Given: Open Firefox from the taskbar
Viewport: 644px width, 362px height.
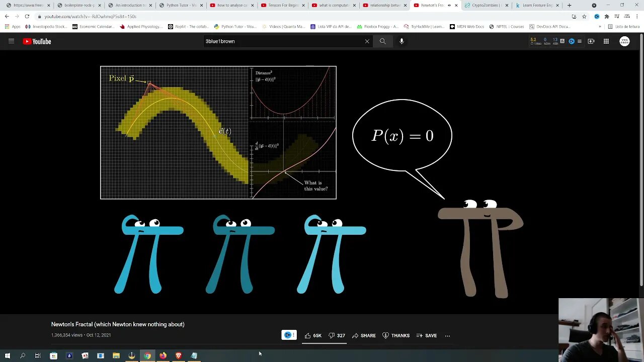Looking at the screenshot, I should (163, 355).
